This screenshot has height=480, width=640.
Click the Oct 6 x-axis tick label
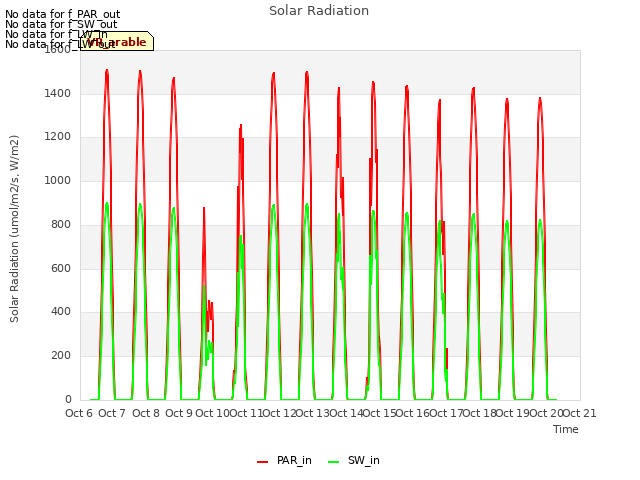point(79,413)
